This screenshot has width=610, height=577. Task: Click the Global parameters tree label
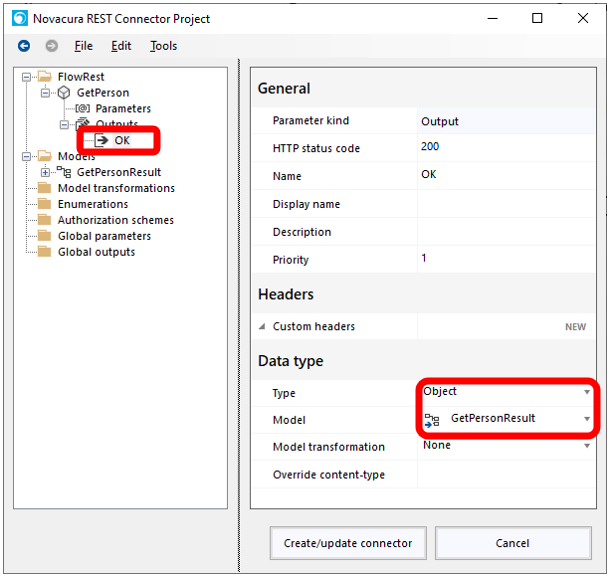(104, 236)
